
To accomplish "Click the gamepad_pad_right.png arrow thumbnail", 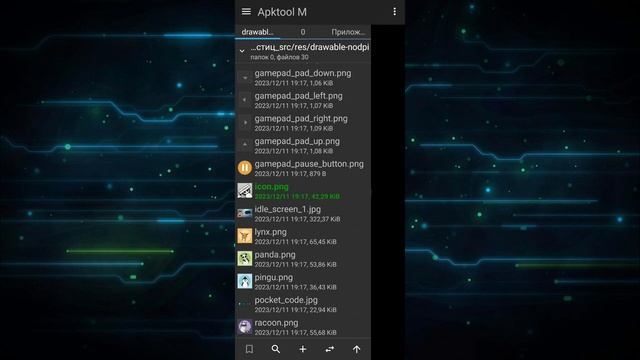I will pyautogui.click(x=244, y=122).
